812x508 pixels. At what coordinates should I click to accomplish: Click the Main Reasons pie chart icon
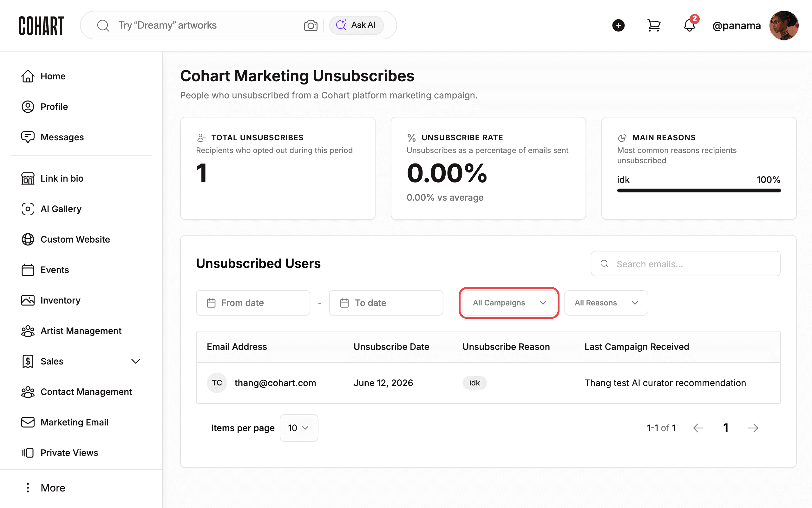[x=622, y=138]
